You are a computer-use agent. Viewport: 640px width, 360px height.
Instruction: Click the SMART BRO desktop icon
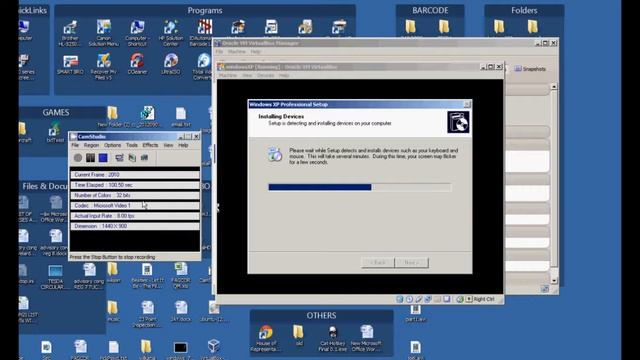(70, 64)
